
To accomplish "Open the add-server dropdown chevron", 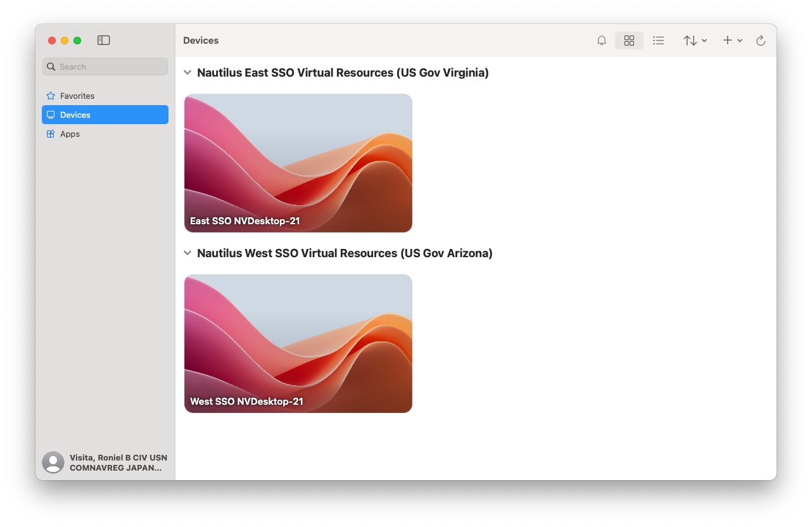I will 740,40.
